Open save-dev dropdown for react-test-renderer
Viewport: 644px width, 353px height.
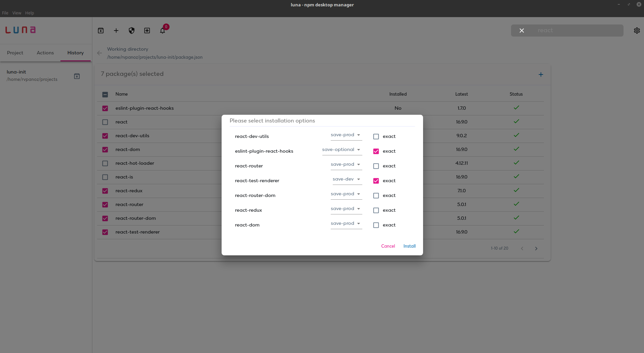pos(347,179)
